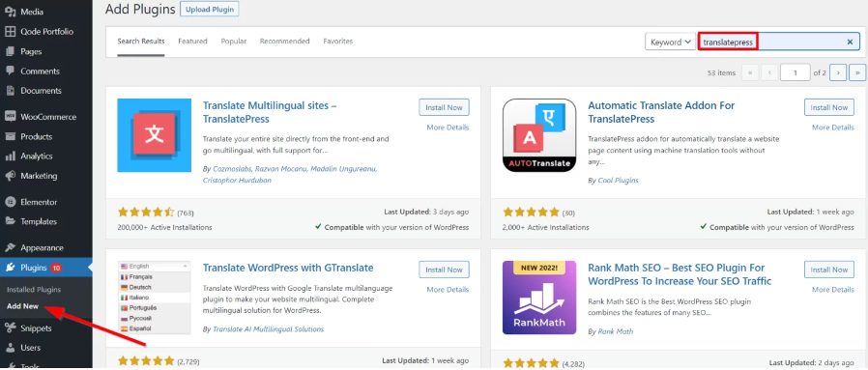Open Appearance via its paintbrush icon
Screen dimensions: 868x370
pyautogui.click(x=10, y=247)
